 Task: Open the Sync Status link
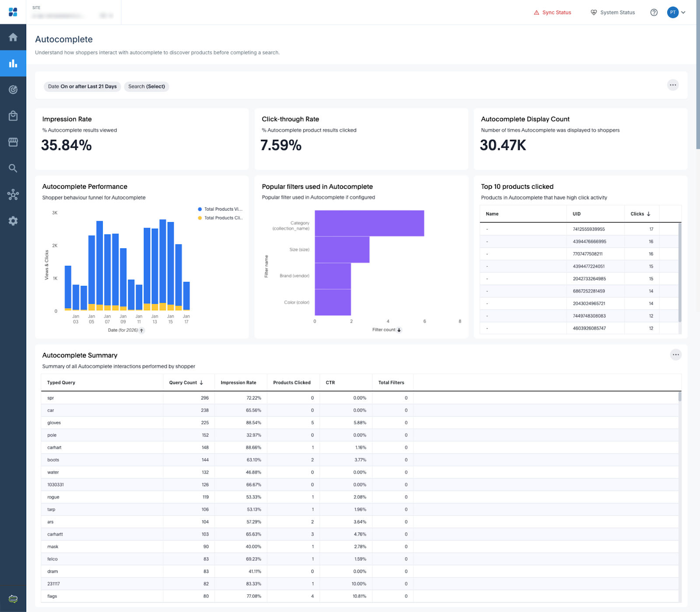click(x=552, y=12)
